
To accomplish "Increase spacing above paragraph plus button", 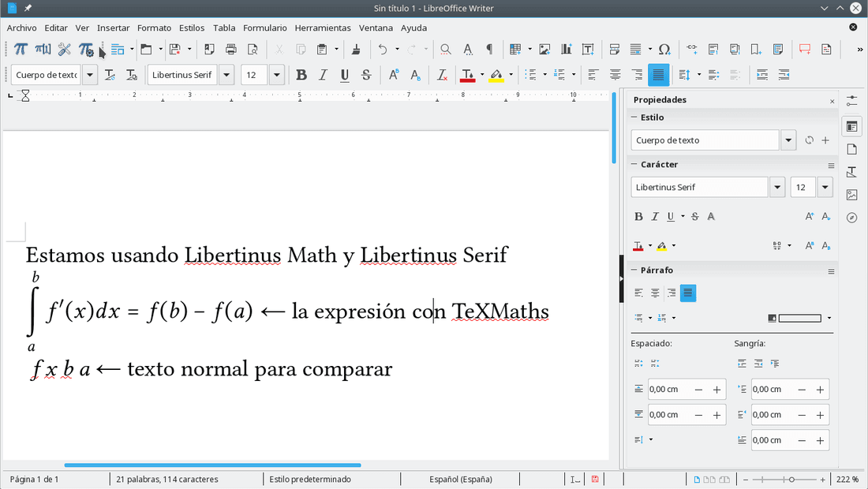I will (716, 390).
